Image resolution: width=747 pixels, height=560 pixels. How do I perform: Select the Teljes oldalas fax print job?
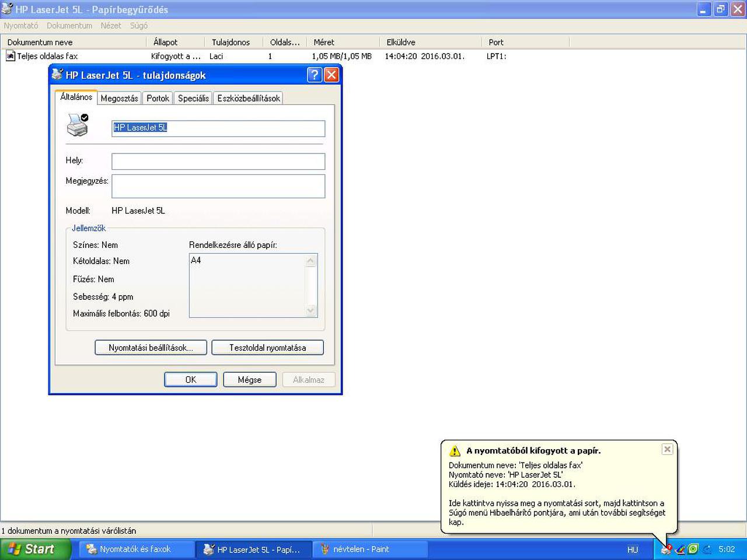(47, 56)
